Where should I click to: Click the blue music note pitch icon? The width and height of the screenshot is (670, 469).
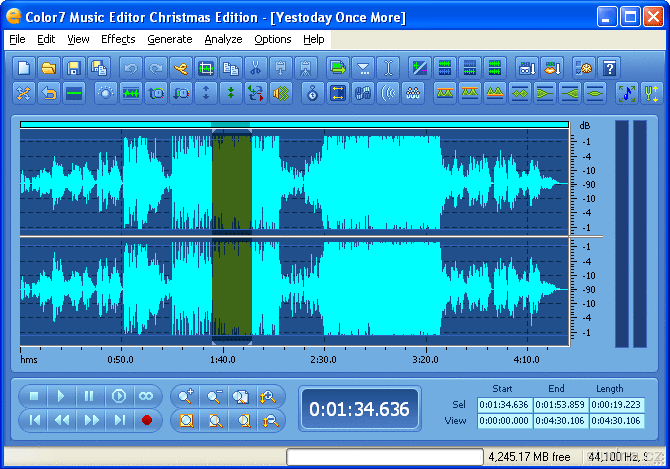point(626,93)
